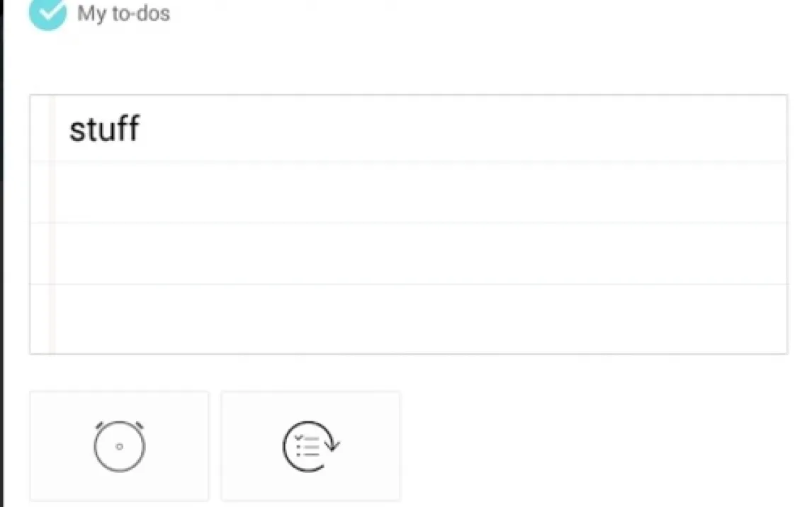
Task: Select the "My to-dos" header label
Action: click(x=123, y=13)
